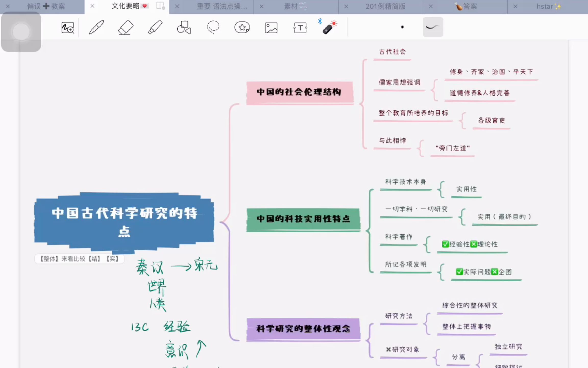Viewport: 588px width, 368px height.
Task: Click the 整个教育所培养的目标 node
Action: point(413,113)
